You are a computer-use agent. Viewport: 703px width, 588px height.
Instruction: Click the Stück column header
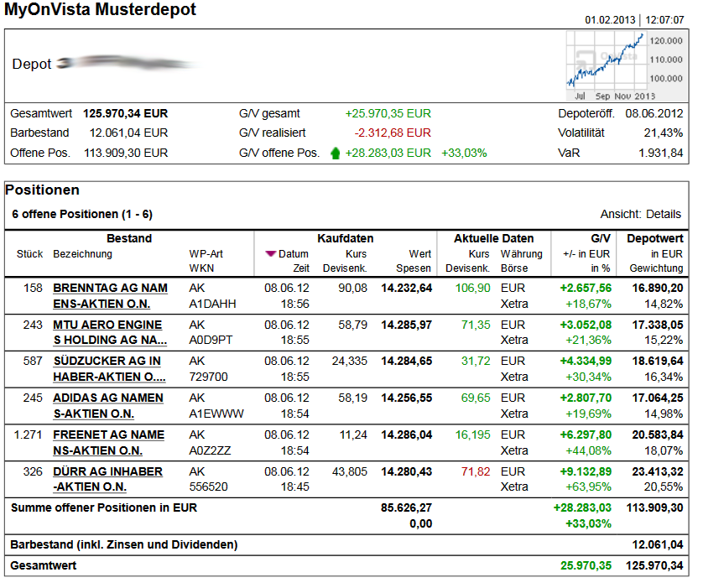[x=29, y=254]
